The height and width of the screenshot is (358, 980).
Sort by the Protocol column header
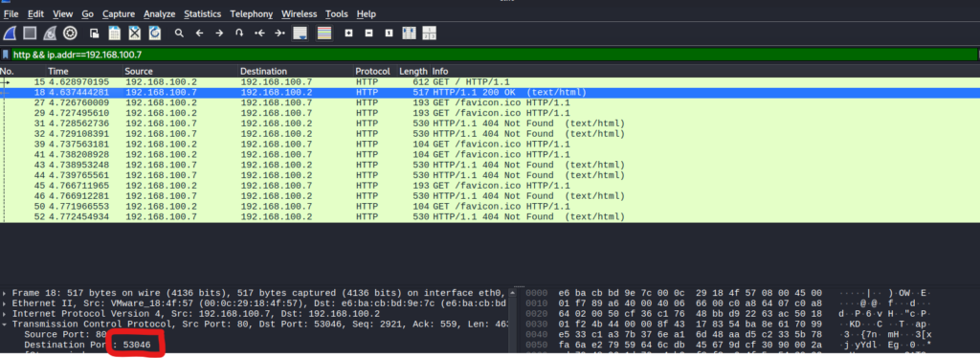tap(375, 71)
